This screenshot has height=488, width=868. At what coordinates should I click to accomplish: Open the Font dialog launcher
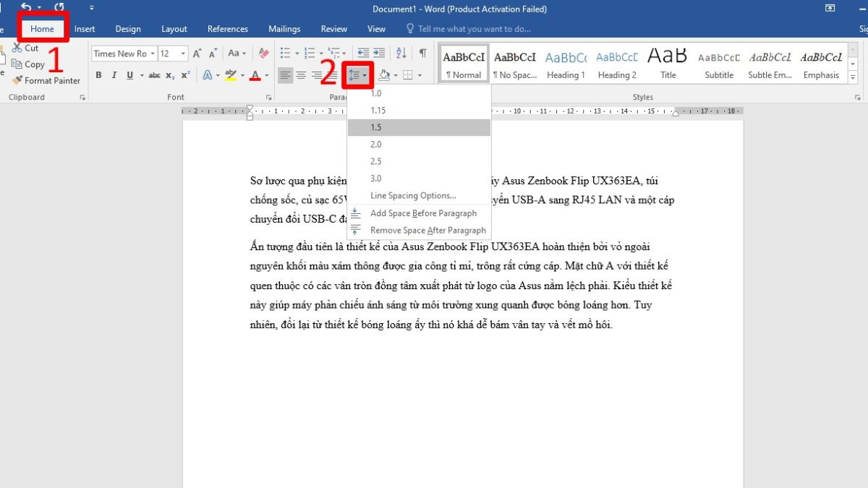click(x=268, y=97)
